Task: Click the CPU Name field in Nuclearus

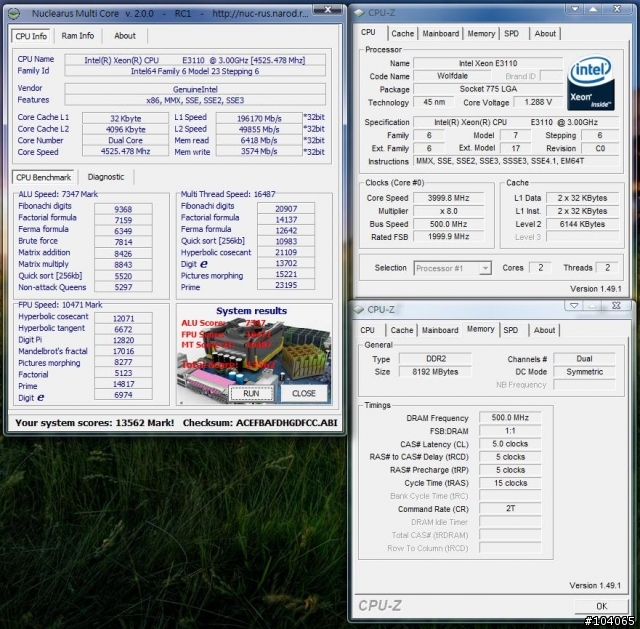Action: [195, 60]
